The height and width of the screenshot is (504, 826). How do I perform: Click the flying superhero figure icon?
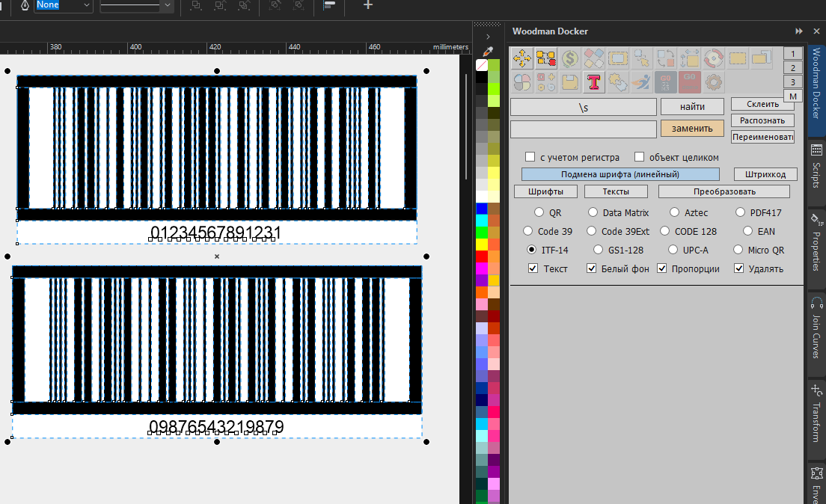coord(642,82)
